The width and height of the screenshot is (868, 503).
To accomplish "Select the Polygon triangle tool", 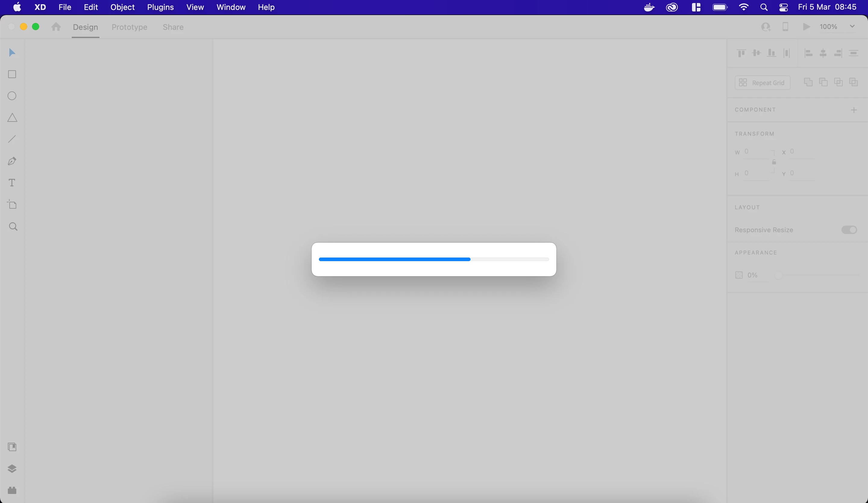I will tap(12, 118).
